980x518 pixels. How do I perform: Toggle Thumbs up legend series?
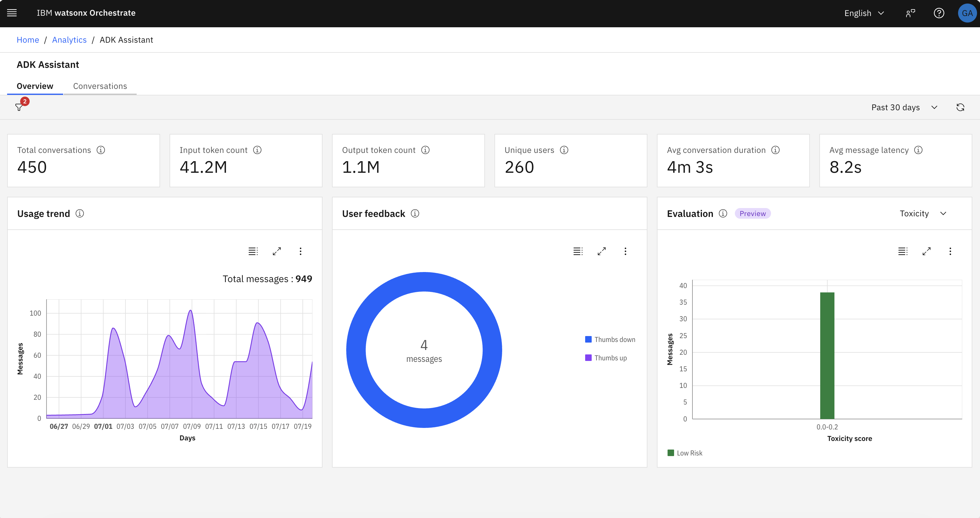[606, 358]
